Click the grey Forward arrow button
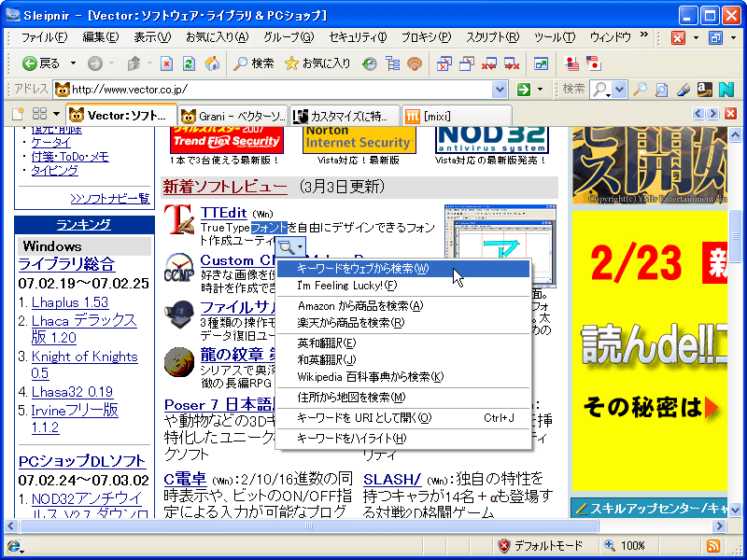The width and height of the screenshot is (747, 560). point(95,63)
